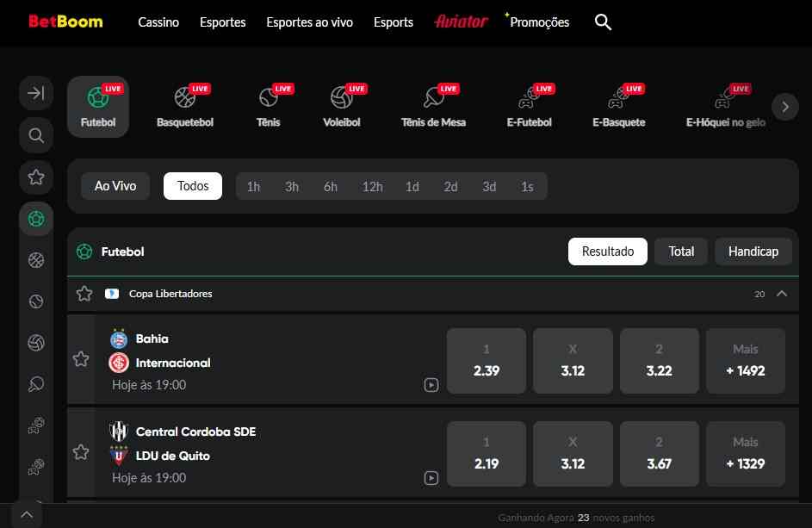Click the 3h time filter
The image size is (812, 528).
coord(291,185)
